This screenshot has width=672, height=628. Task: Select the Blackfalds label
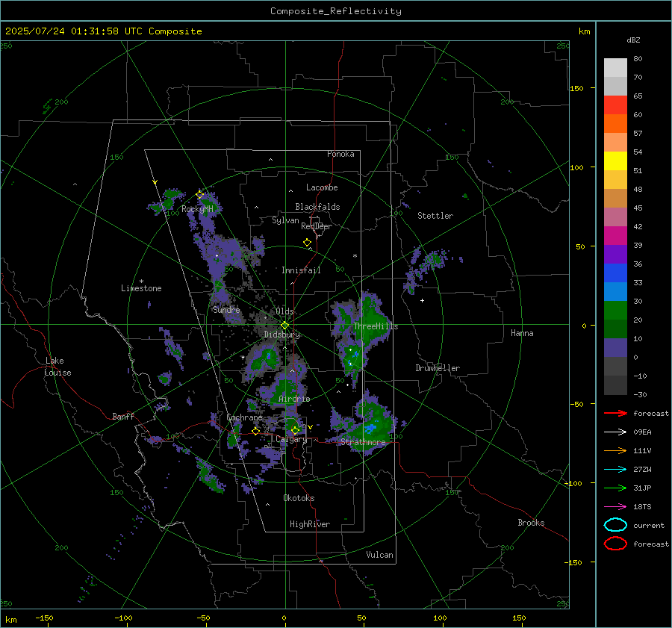pos(317,207)
